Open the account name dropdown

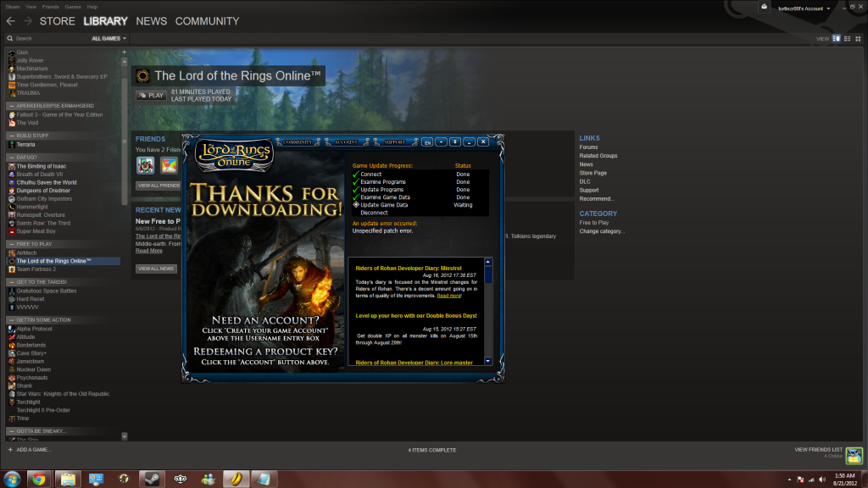804,8
